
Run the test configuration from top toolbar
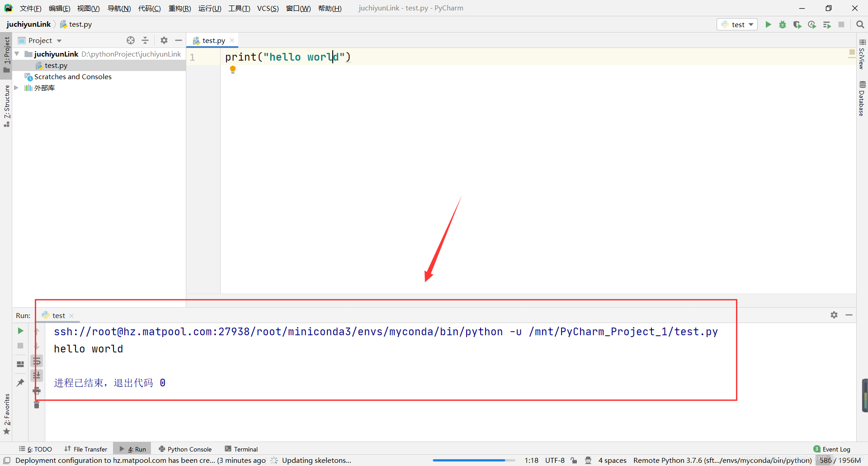tap(768, 24)
